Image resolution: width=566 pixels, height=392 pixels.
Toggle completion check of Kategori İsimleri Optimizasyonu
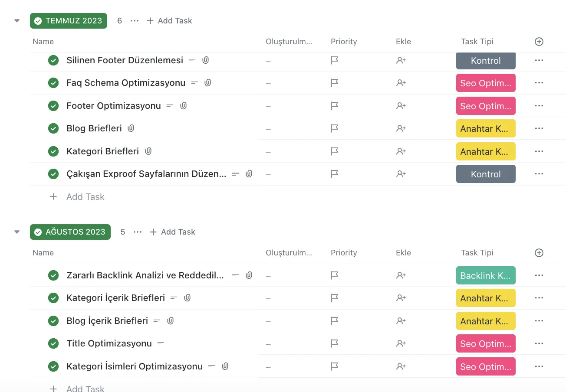pos(53,366)
